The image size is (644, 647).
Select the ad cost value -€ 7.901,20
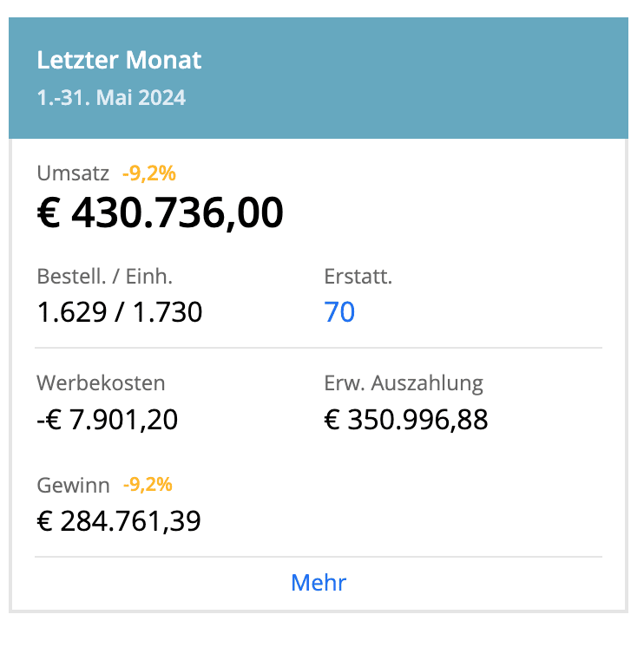pos(108,420)
